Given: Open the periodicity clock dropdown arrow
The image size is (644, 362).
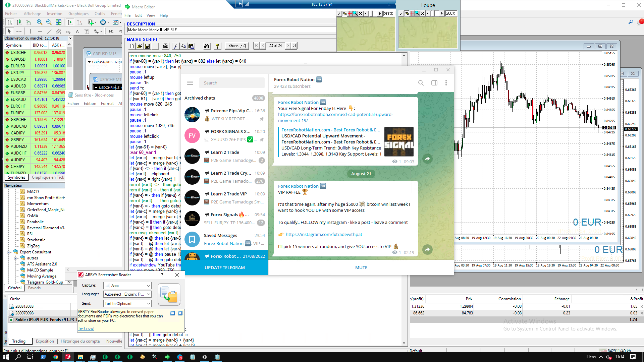Looking at the screenshot, I should (x=108, y=22).
